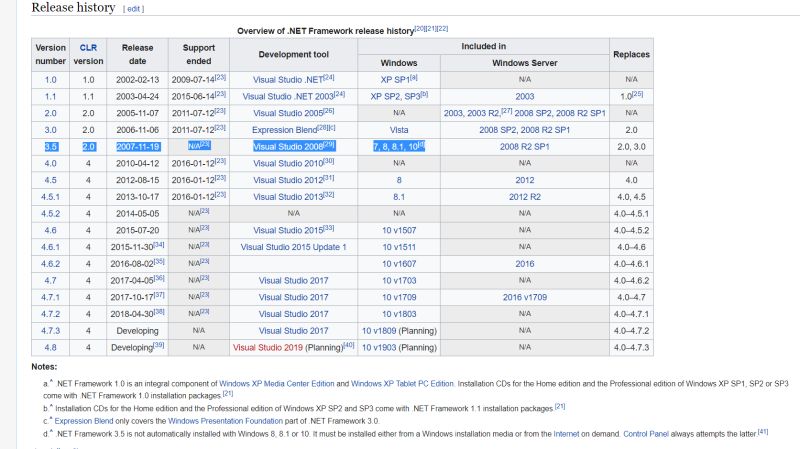Viewport: 800px width, 449px height.
Task: Open the Vista link in Windows column
Action: tap(399, 130)
